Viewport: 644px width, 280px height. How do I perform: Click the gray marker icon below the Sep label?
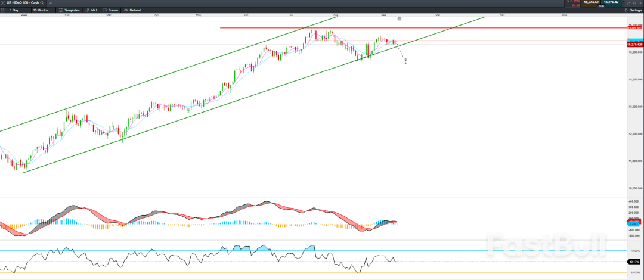pos(400,18)
